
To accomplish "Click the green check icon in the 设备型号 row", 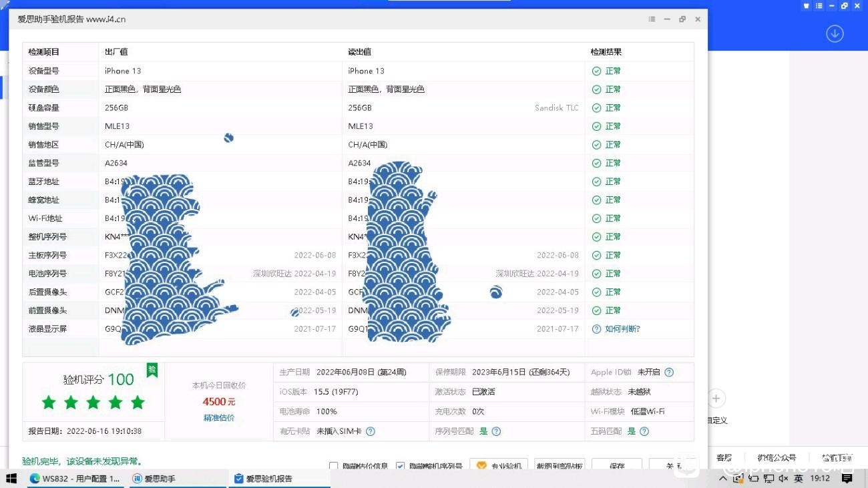I will pyautogui.click(x=597, y=71).
